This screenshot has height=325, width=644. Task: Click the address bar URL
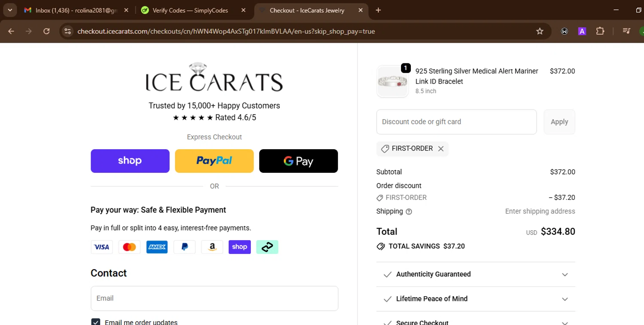(226, 31)
